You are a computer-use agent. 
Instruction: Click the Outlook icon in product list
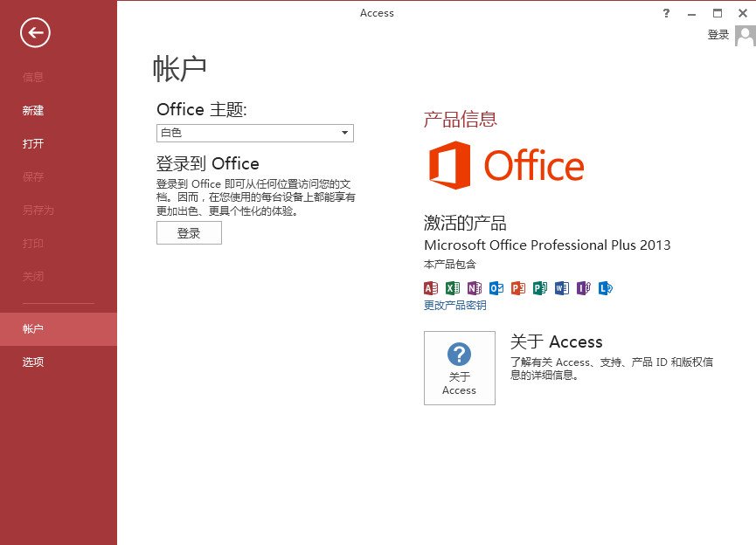(496, 288)
